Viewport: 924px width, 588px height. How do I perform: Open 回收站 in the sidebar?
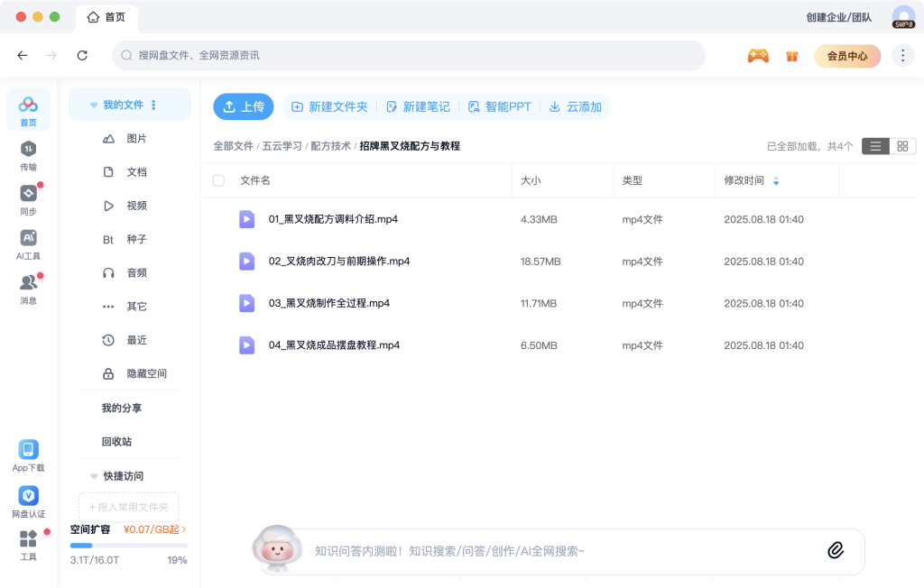tap(116, 442)
